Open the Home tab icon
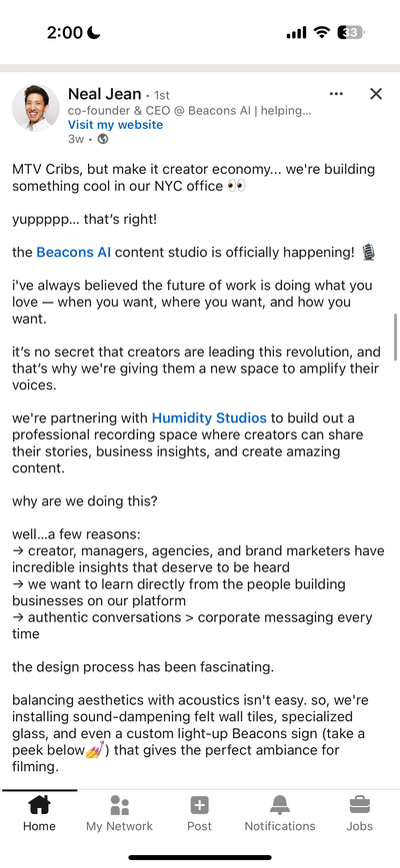Image resolution: width=400 pixels, height=868 pixels. (x=39, y=805)
